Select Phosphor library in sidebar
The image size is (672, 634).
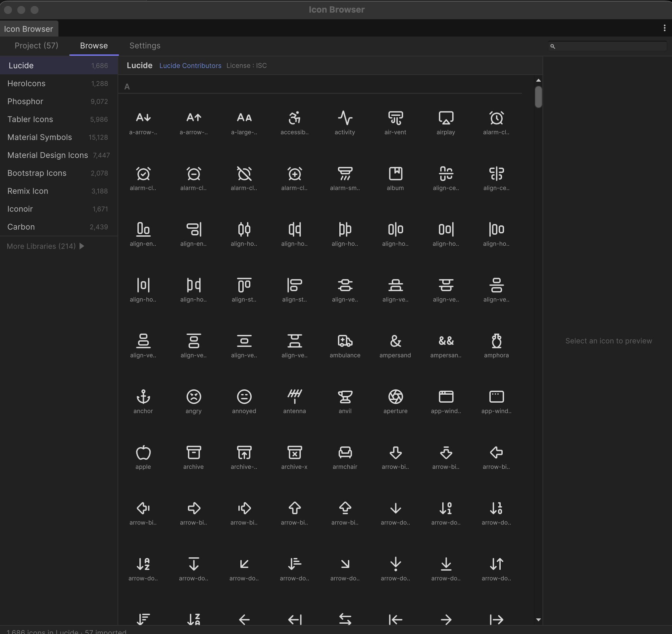25,101
